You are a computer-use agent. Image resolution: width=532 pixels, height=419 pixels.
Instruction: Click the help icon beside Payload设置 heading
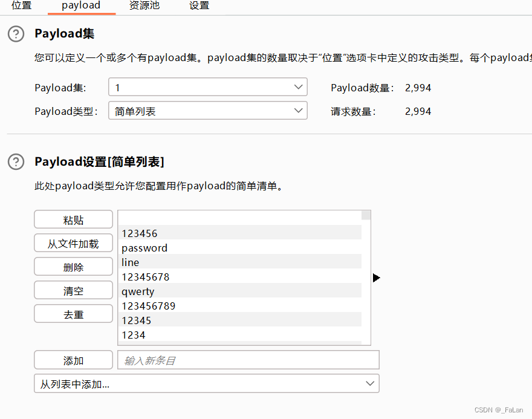pyautogui.click(x=16, y=161)
